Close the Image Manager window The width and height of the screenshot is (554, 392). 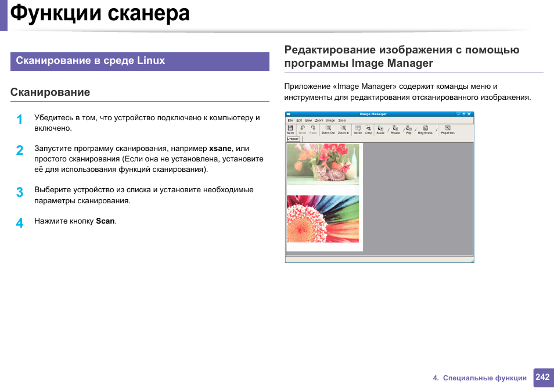pyautogui.click(x=469, y=114)
